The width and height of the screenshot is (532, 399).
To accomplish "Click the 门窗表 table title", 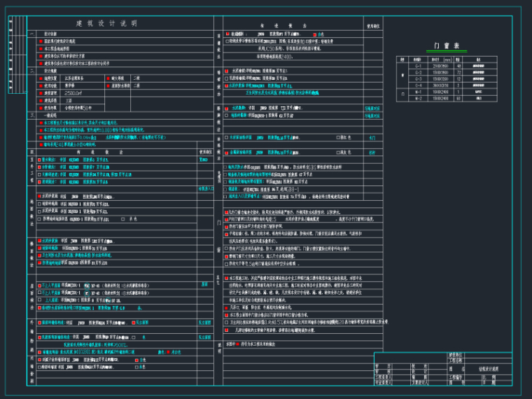I will [x=447, y=45].
